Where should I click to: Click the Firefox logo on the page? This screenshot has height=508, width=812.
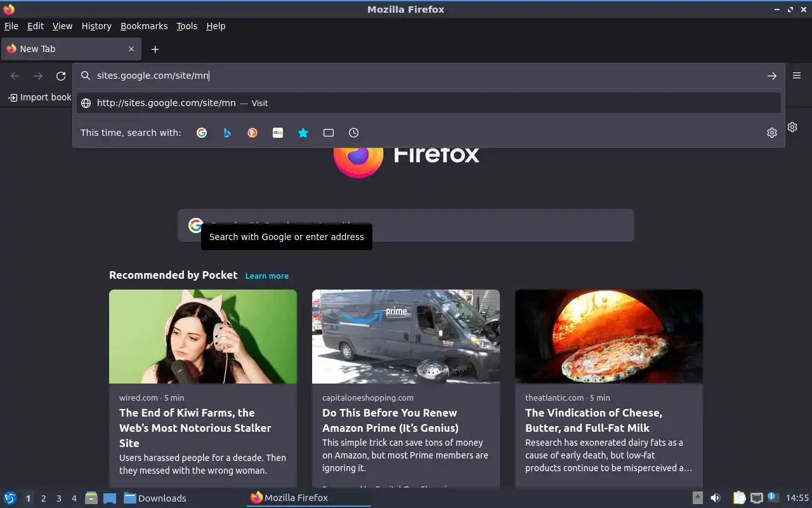[358, 163]
